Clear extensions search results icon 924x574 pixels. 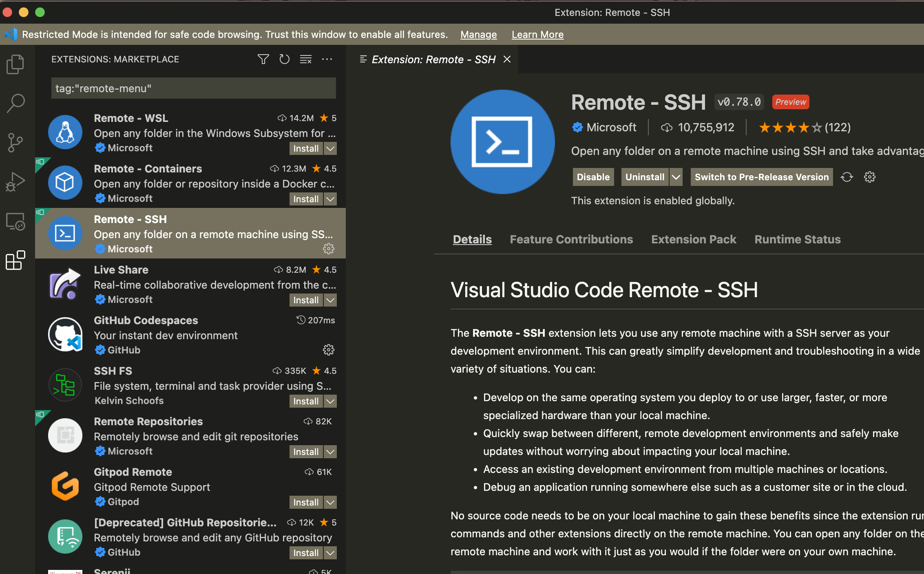tap(306, 60)
